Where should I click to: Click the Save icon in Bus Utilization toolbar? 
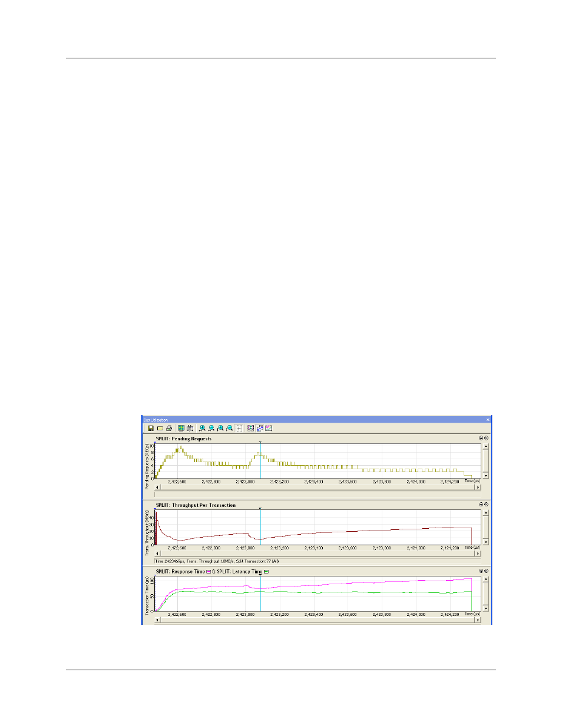pos(151,429)
